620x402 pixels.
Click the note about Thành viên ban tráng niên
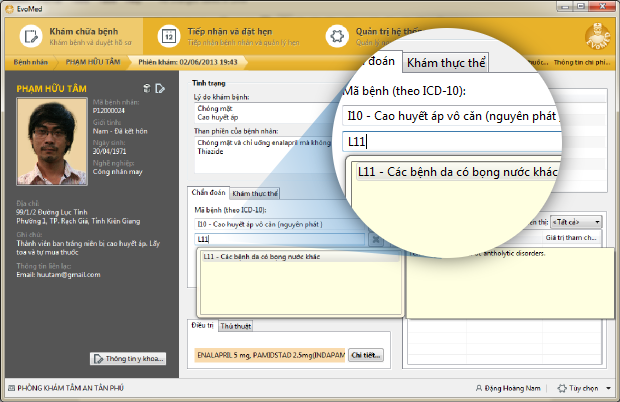point(88,248)
